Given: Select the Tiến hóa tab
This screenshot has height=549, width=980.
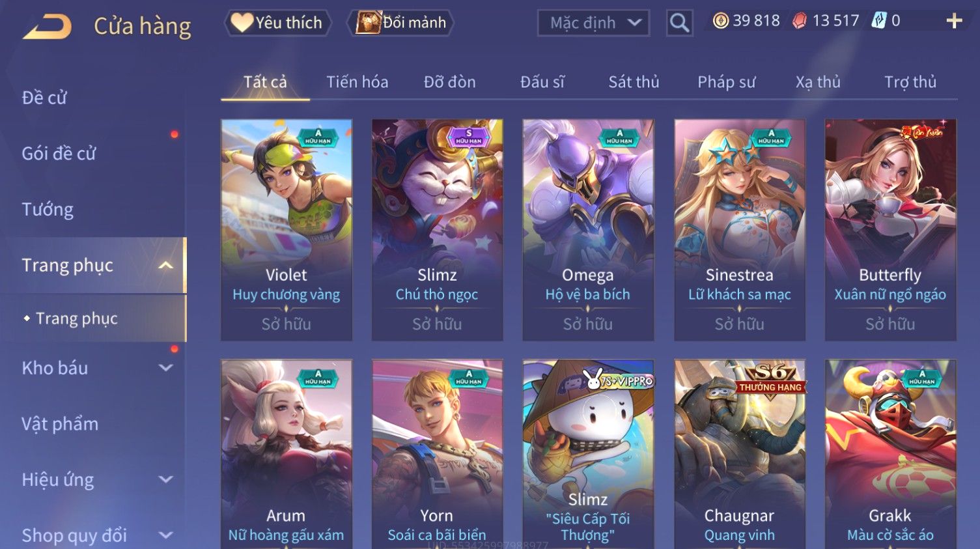Looking at the screenshot, I should point(357,82).
